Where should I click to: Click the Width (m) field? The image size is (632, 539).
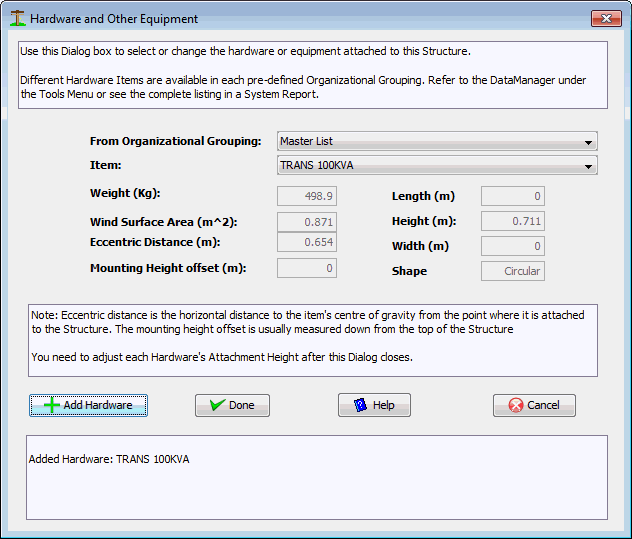pos(512,246)
